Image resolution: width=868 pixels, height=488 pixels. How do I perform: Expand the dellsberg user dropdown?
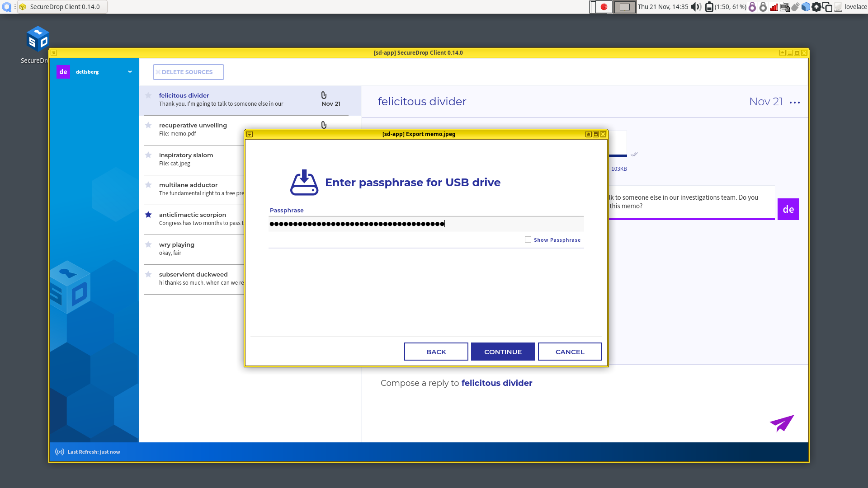click(130, 72)
